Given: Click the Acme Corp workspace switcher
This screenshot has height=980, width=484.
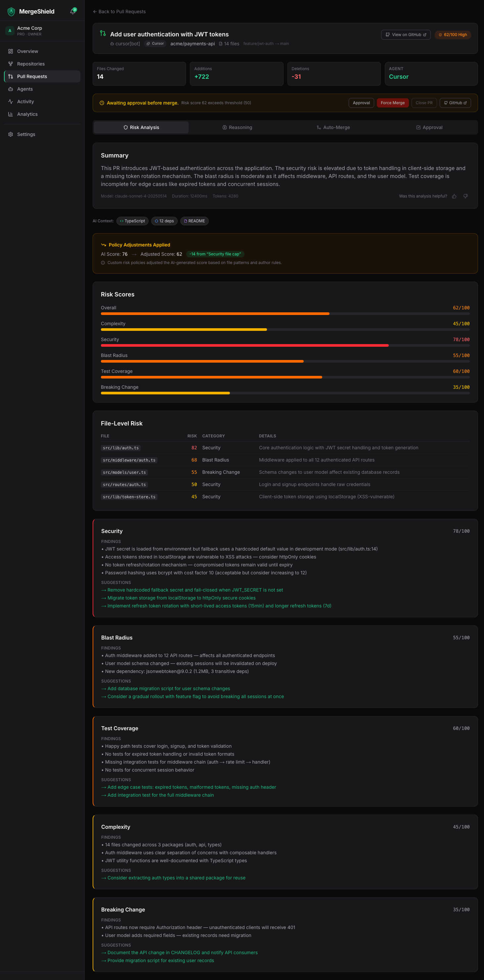Looking at the screenshot, I should coord(42,31).
